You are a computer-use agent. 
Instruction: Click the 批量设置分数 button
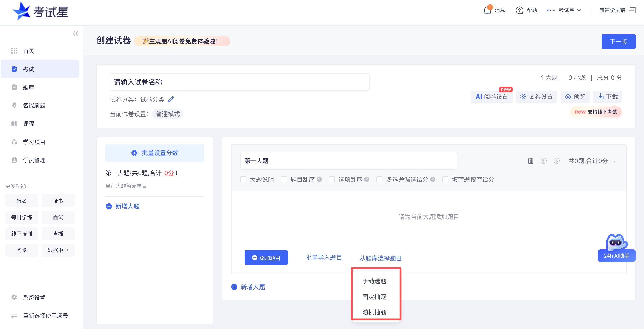[x=155, y=153]
